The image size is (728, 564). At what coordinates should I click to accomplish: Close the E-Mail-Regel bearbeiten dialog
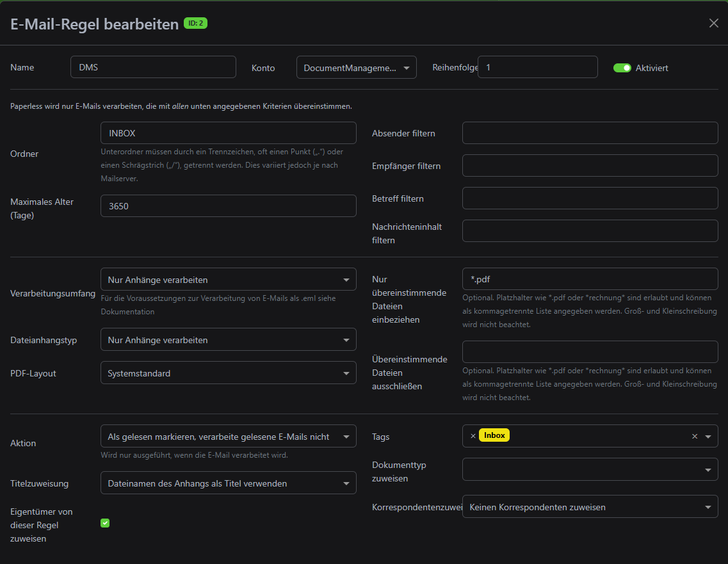click(713, 23)
